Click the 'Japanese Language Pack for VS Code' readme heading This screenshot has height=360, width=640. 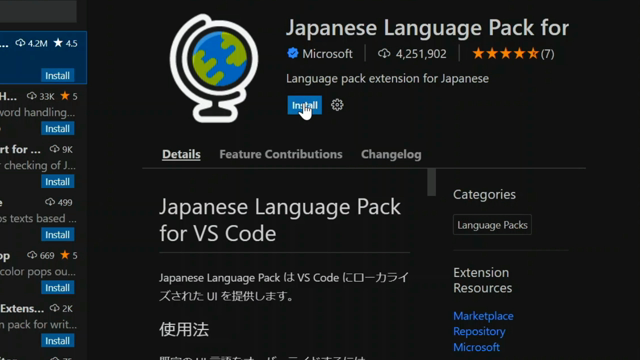(280, 220)
